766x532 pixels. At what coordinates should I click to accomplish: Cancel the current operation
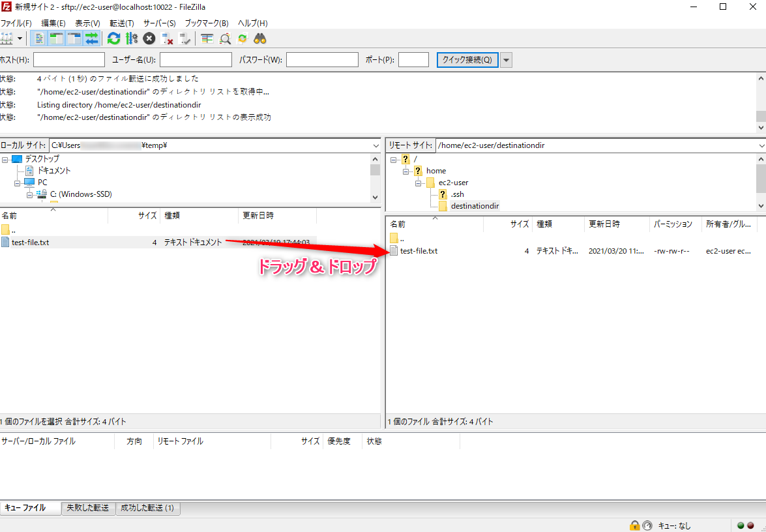[149, 38]
